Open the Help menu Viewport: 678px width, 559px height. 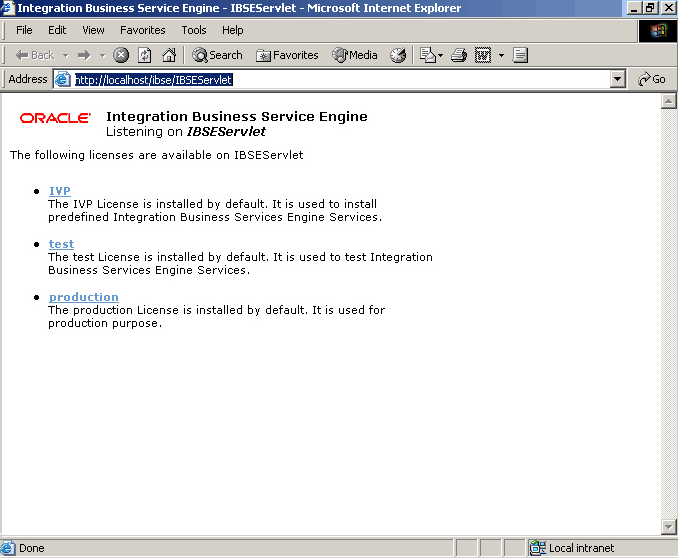point(233,30)
